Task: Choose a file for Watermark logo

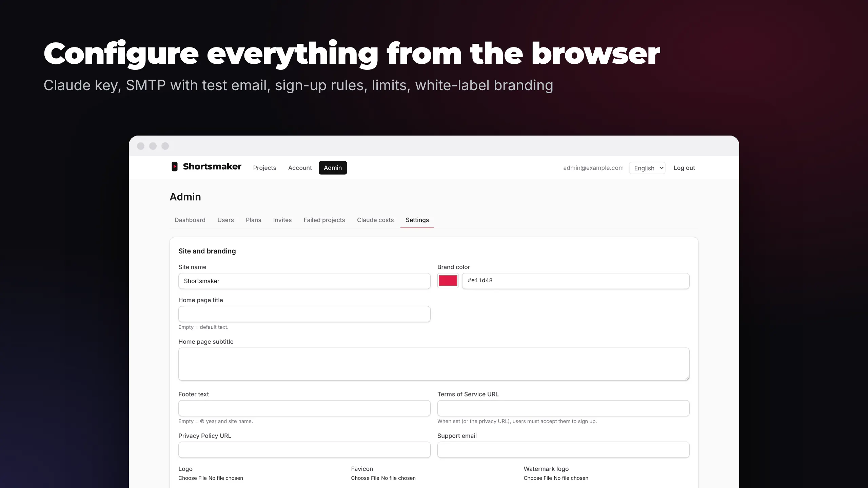Action: (556, 478)
